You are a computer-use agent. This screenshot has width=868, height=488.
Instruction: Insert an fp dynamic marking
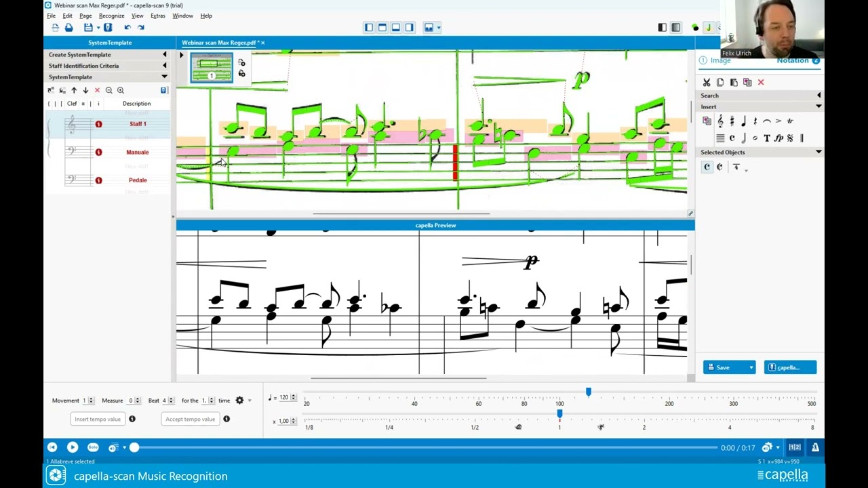click(x=778, y=138)
